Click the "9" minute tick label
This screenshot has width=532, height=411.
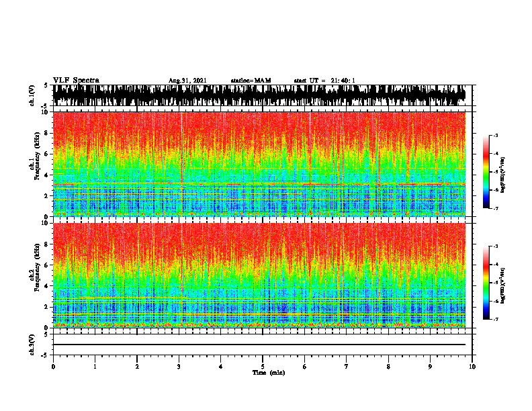point(430,367)
